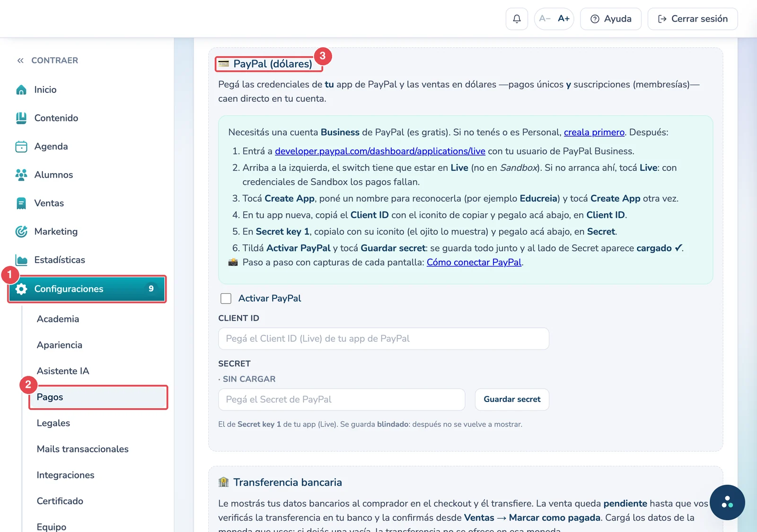Collapse the sidebar with CONTRAER
Viewport: 757px width, 532px height.
47,61
